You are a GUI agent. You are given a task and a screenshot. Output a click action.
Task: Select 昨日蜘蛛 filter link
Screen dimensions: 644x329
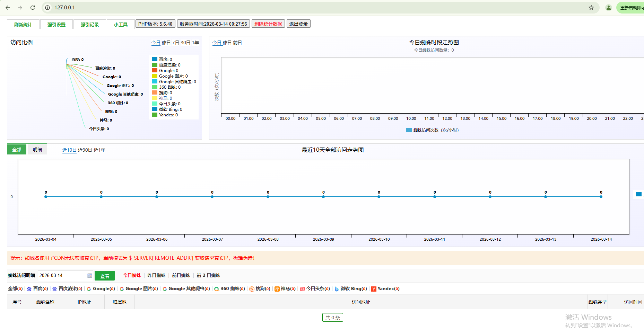point(156,276)
